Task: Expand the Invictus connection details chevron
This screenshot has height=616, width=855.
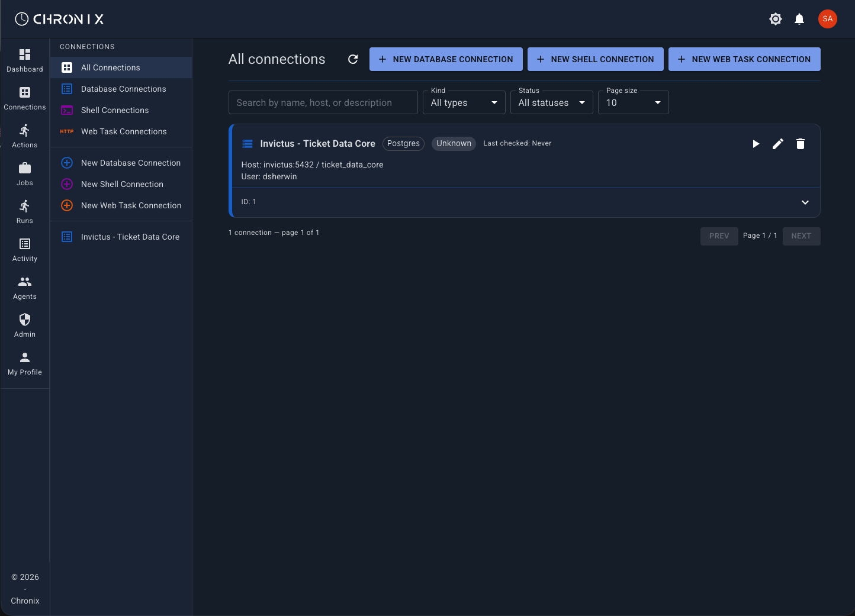Action: click(805, 202)
